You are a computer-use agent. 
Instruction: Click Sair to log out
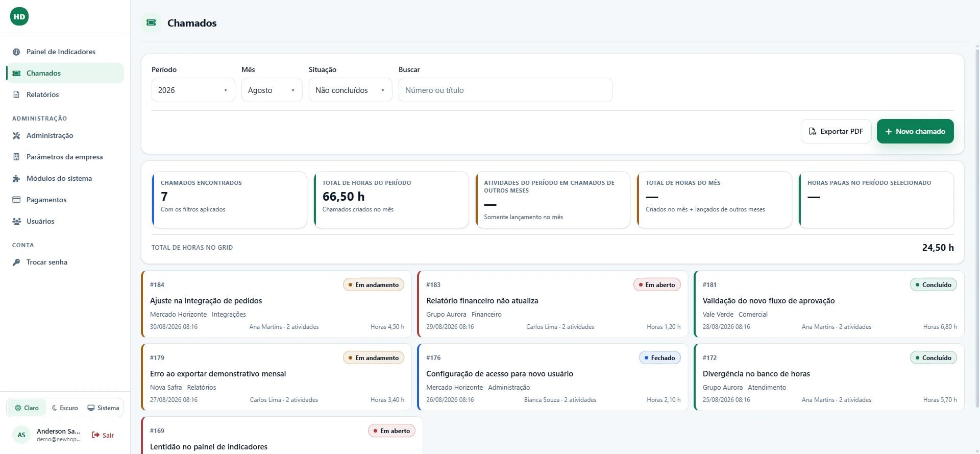(103, 435)
